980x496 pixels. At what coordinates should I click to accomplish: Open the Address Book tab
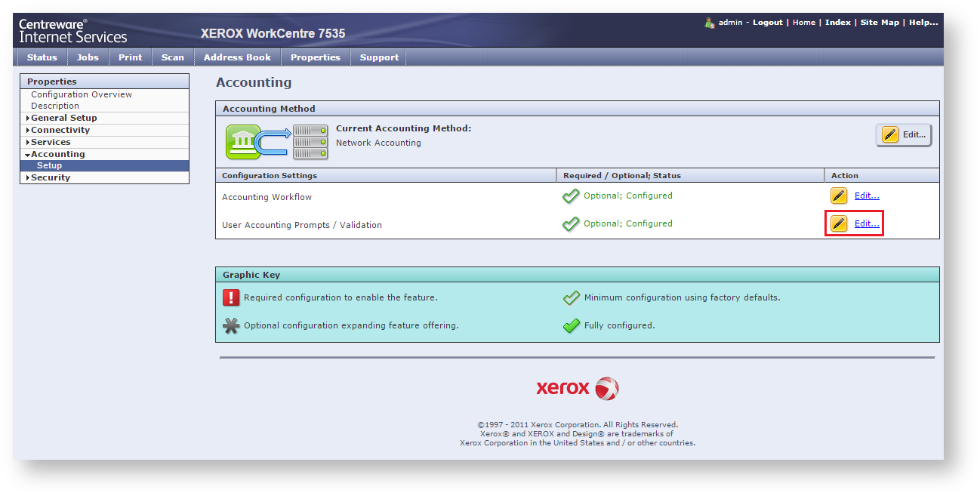[237, 57]
